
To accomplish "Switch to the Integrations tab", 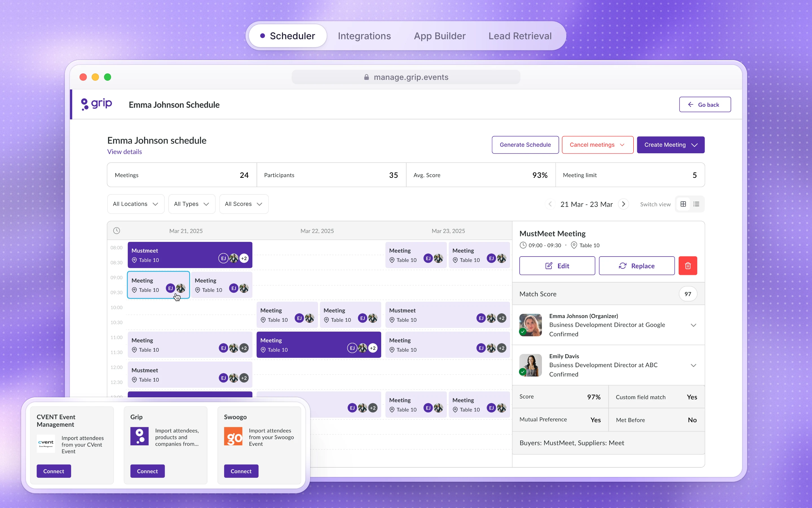I will pos(364,36).
